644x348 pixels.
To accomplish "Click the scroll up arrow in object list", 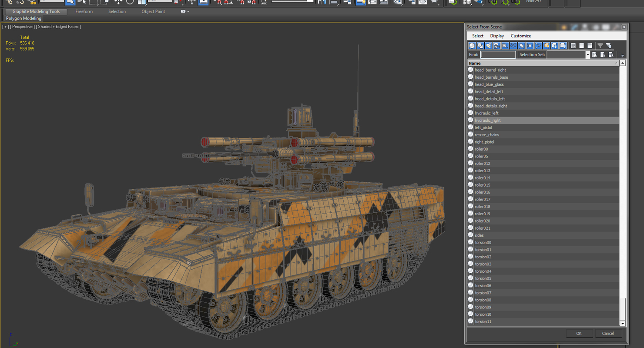I will click(623, 63).
